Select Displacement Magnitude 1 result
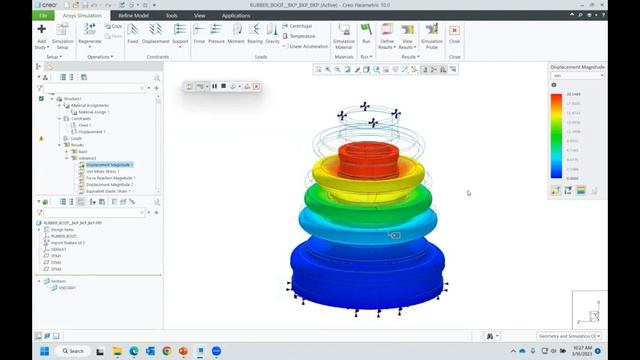Image resolution: width=640 pixels, height=360 pixels. point(109,165)
